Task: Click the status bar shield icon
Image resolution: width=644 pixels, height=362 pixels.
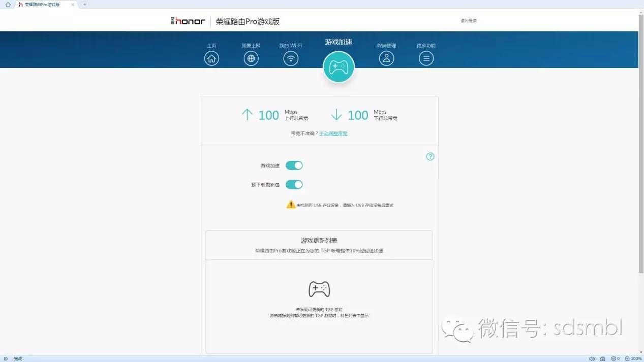Action: pyautogui.click(x=614, y=358)
